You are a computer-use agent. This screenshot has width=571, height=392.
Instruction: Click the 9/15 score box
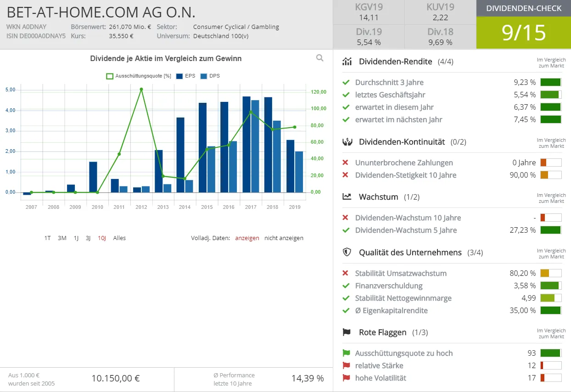coord(524,33)
